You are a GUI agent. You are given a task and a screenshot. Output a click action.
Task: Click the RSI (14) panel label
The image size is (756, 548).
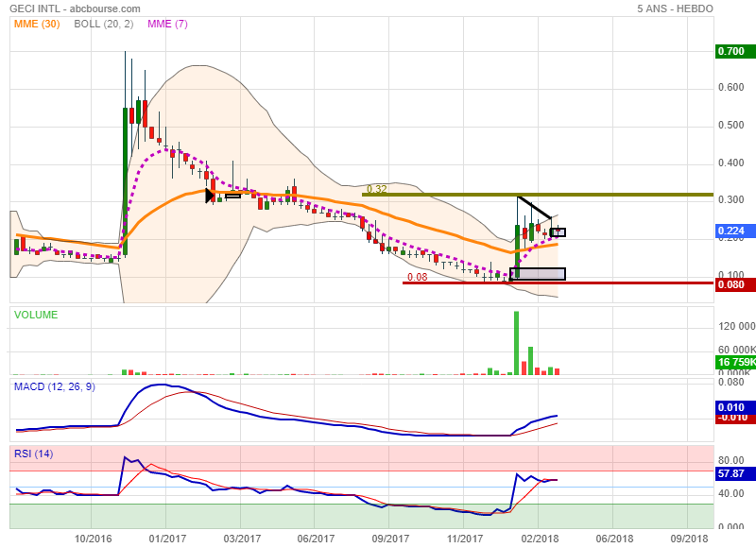(x=33, y=454)
